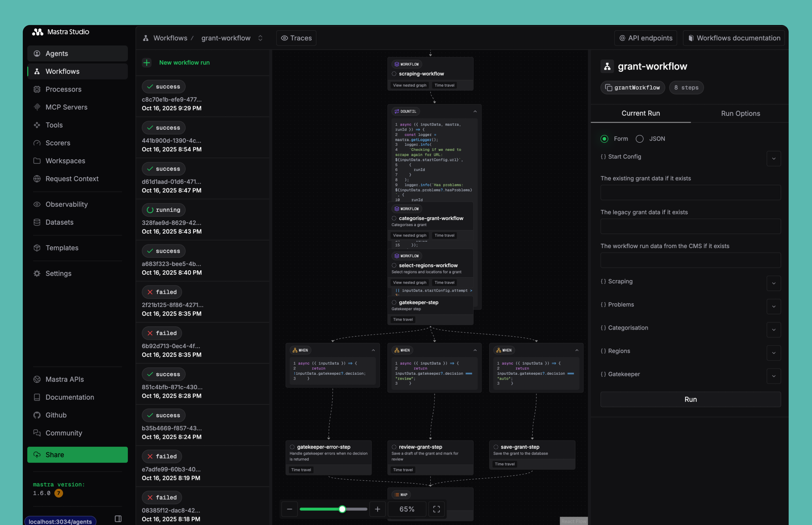Click the legacy grant data input field
Screen dimensions: 812x525
(691, 226)
